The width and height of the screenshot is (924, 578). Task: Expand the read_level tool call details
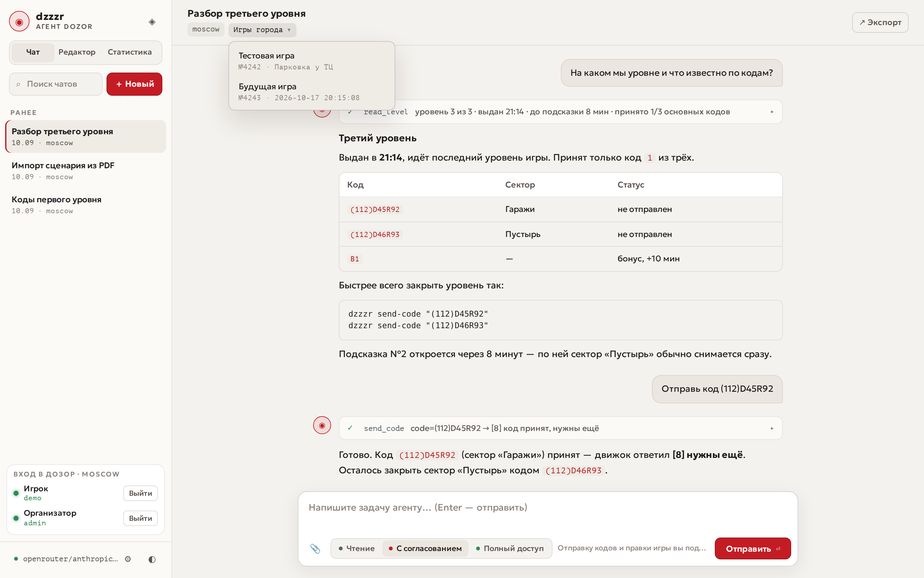pos(772,112)
